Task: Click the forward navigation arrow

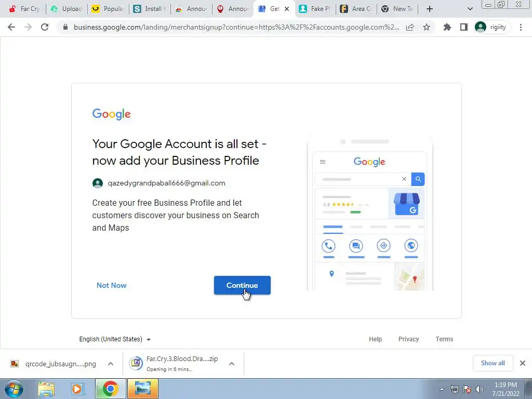Action: [28, 27]
